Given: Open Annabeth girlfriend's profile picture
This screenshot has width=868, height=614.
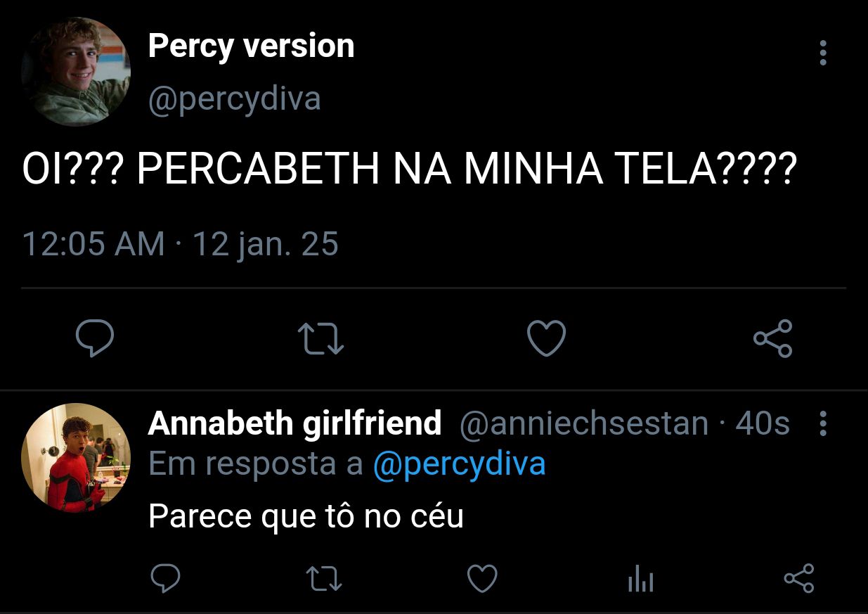Looking at the screenshot, I should [76, 458].
